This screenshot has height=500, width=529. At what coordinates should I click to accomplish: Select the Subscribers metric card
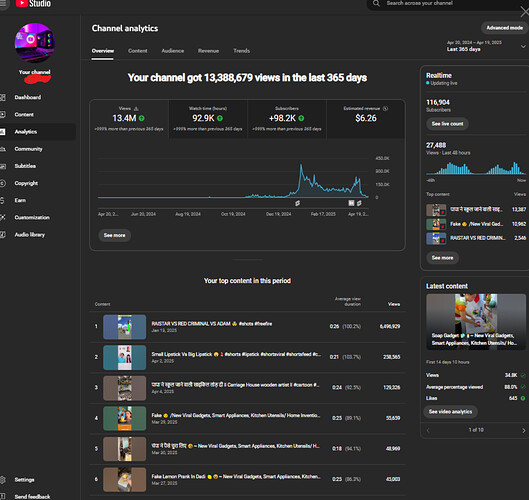click(287, 119)
